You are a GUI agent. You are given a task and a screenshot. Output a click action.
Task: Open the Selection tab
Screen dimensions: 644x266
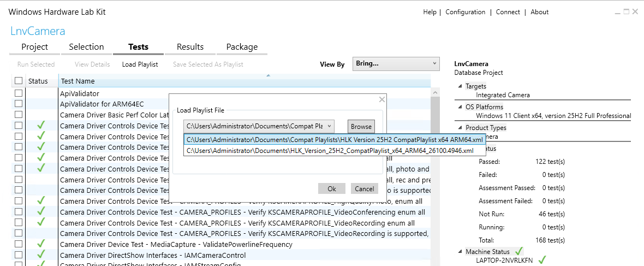tap(86, 47)
